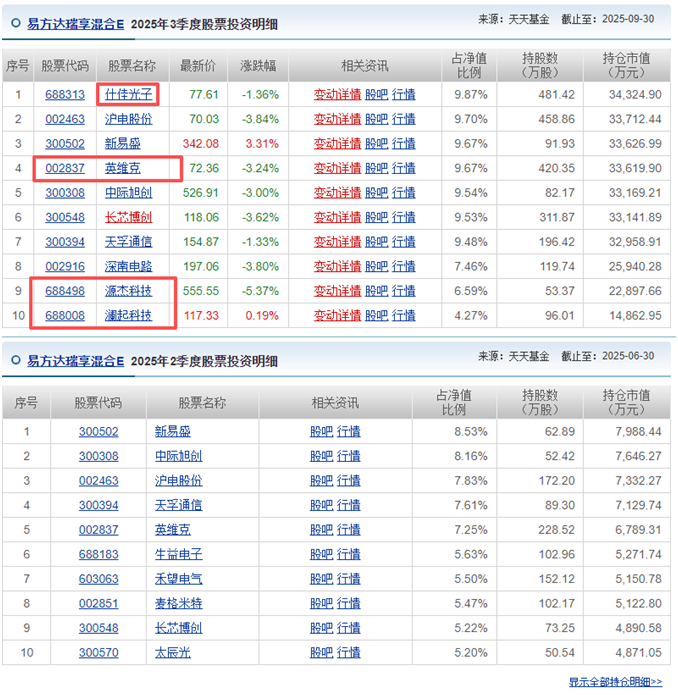Open 仕佳光子 stock name link
Screen dimensions: 678x695
pyautogui.click(x=129, y=94)
